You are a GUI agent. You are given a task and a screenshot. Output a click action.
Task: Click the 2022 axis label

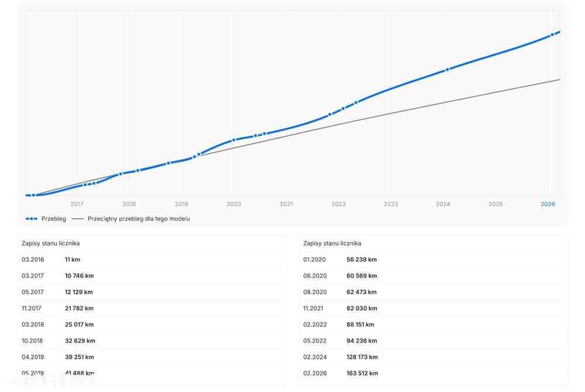[x=339, y=204]
